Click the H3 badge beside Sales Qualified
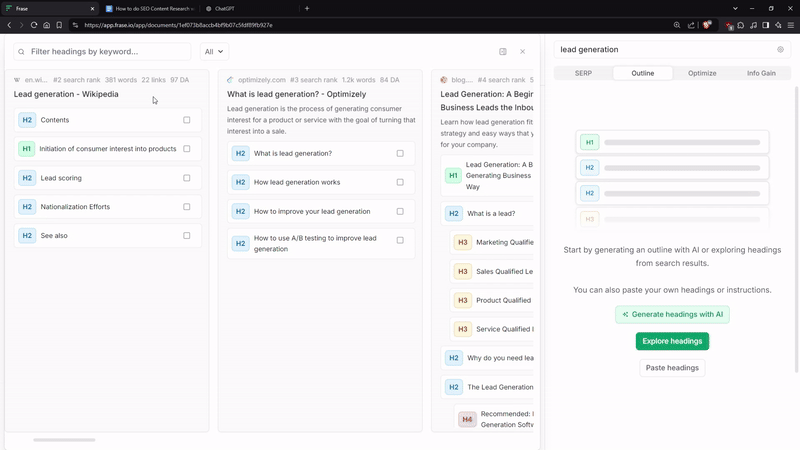The height and width of the screenshot is (450, 800). [x=462, y=271]
